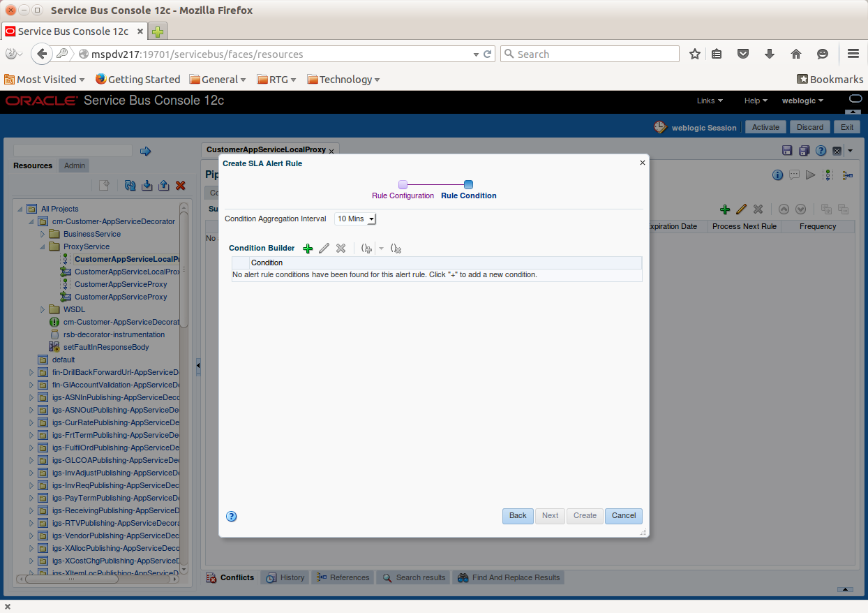The image size is (868, 613).
Task: Click the launch test play icon
Action: coord(810,175)
